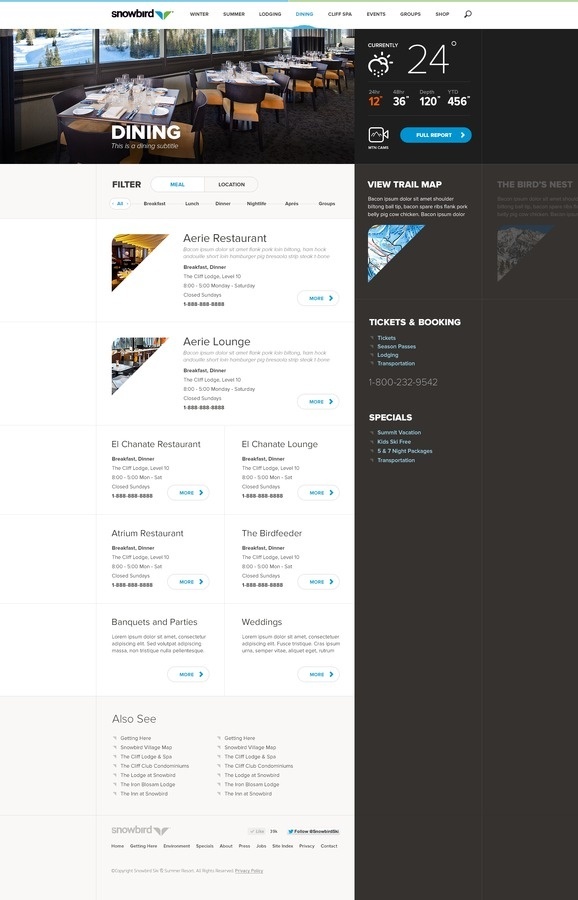578x900 pixels.
Task: Open the MTN CAMS camera icon
Action: (x=378, y=135)
